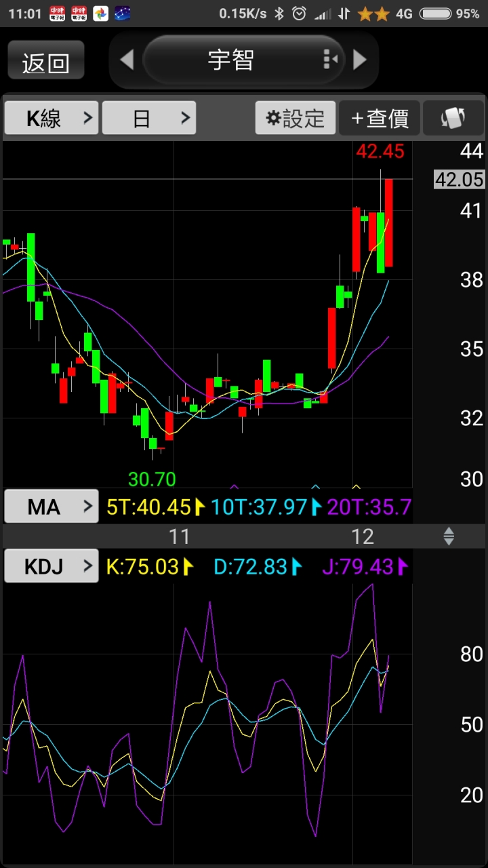
Task: Tap the 42.05 current price tag
Action: pos(460,179)
